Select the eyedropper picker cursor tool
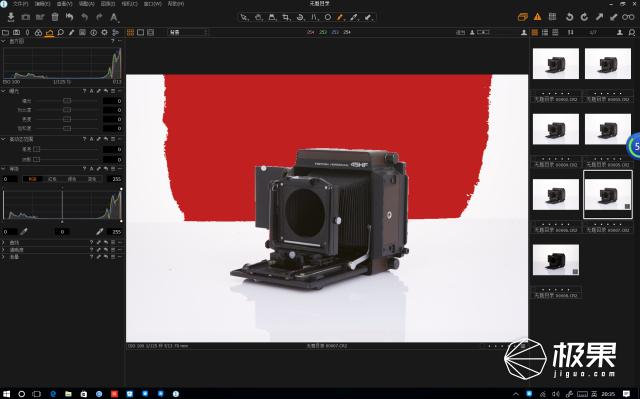 pyautogui.click(x=354, y=18)
